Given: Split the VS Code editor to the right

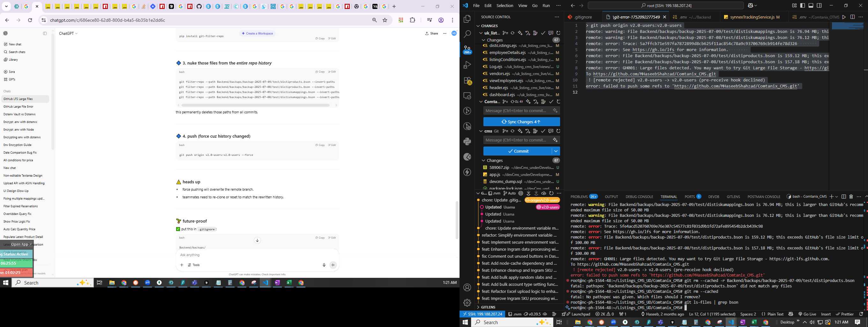Looking at the screenshot, I should click(x=852, y=17).
